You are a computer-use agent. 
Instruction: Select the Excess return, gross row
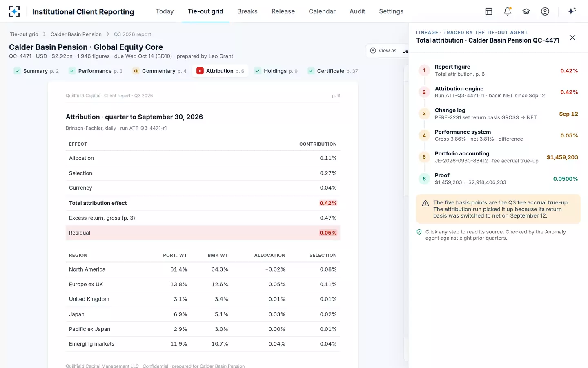click(x=203, y=218)
